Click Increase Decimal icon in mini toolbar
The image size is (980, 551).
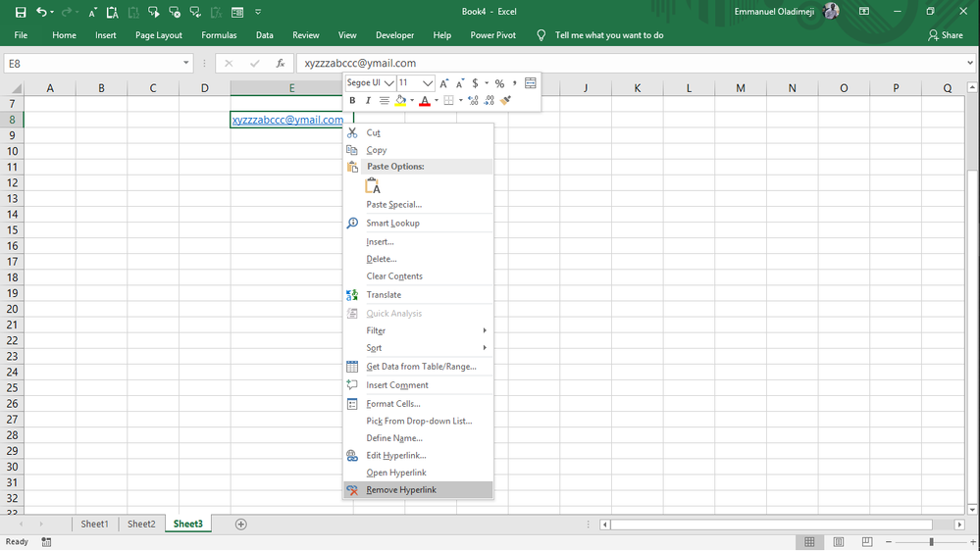click(x=473, y=100)
